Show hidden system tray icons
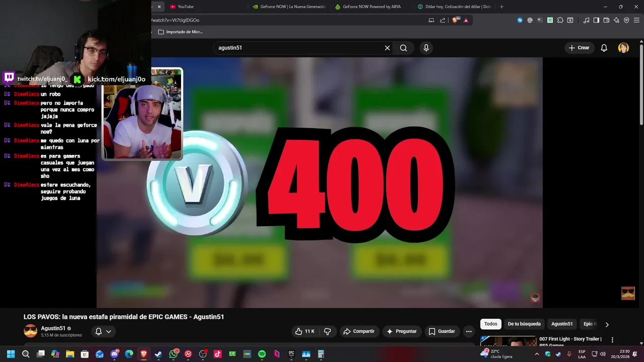This screenshot has width=644, height=362. pos(537,354)
